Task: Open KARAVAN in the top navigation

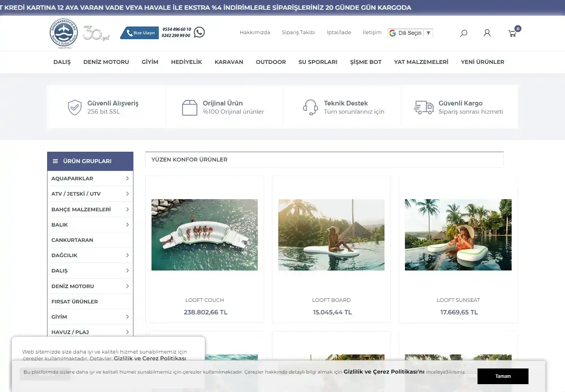Action: click(229, 62)
